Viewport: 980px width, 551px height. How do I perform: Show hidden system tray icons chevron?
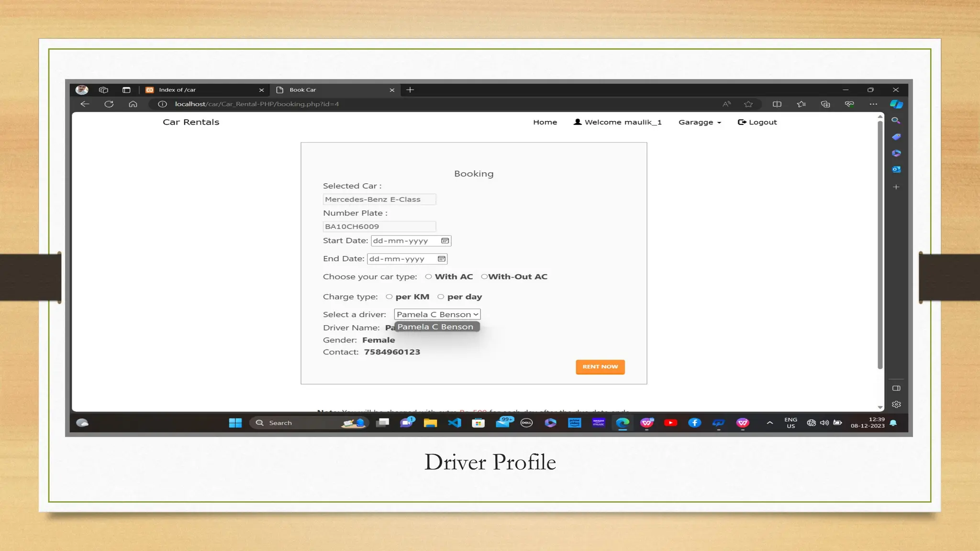pos(769,423)
